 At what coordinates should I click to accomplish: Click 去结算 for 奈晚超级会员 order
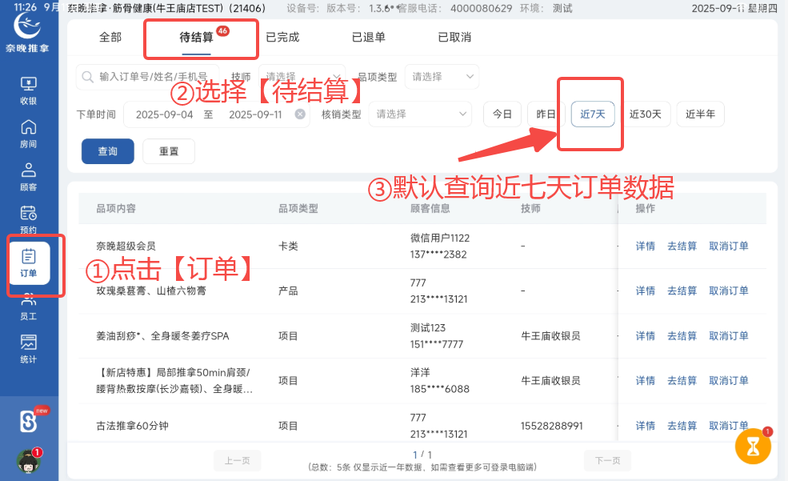point(682,246)
